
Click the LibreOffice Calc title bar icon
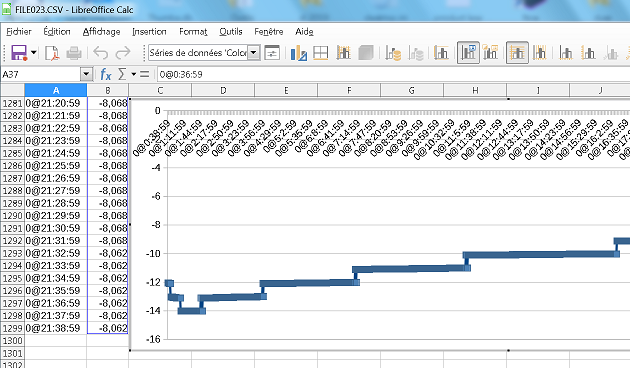coord(6,9)
